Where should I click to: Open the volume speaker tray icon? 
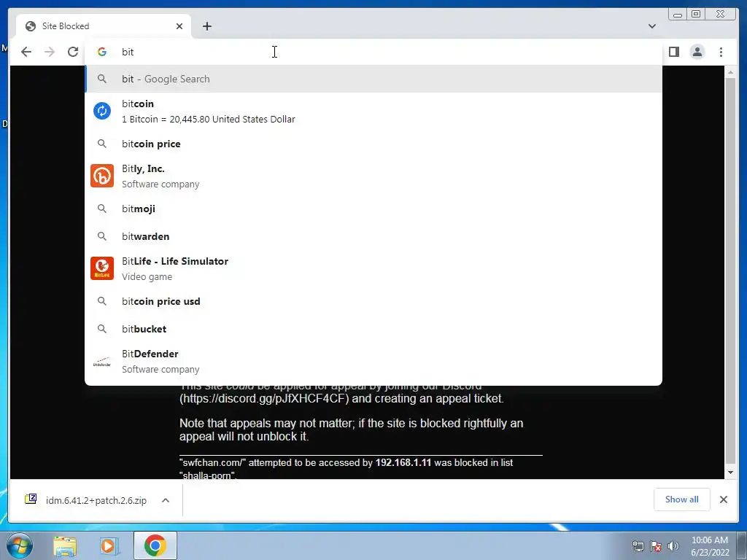click(x=673, y=546)
